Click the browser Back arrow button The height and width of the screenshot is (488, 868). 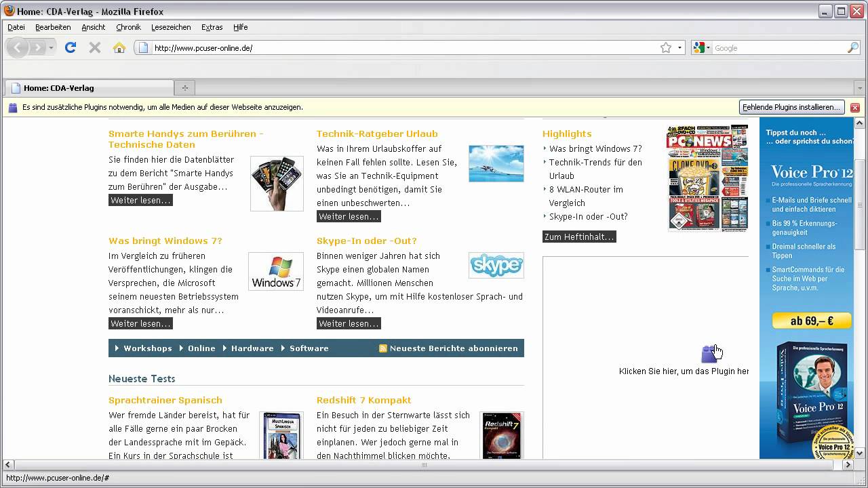point(17,47)
